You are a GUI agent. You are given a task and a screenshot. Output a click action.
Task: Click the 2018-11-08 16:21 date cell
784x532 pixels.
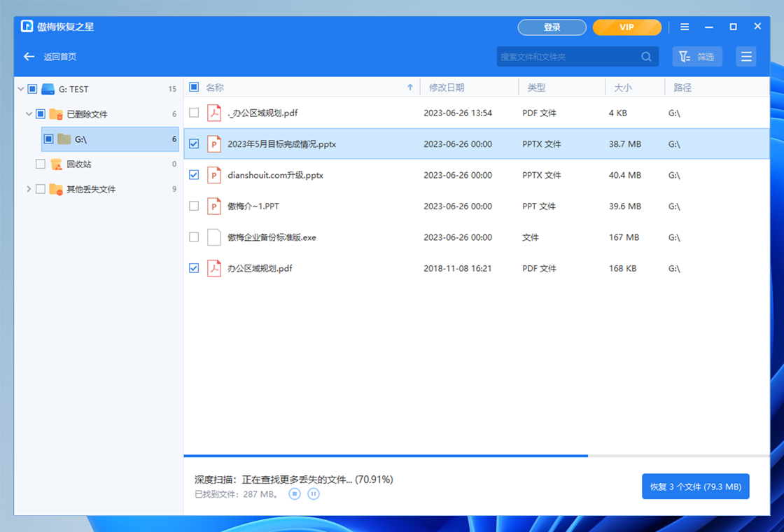click(x=458, y=269)
